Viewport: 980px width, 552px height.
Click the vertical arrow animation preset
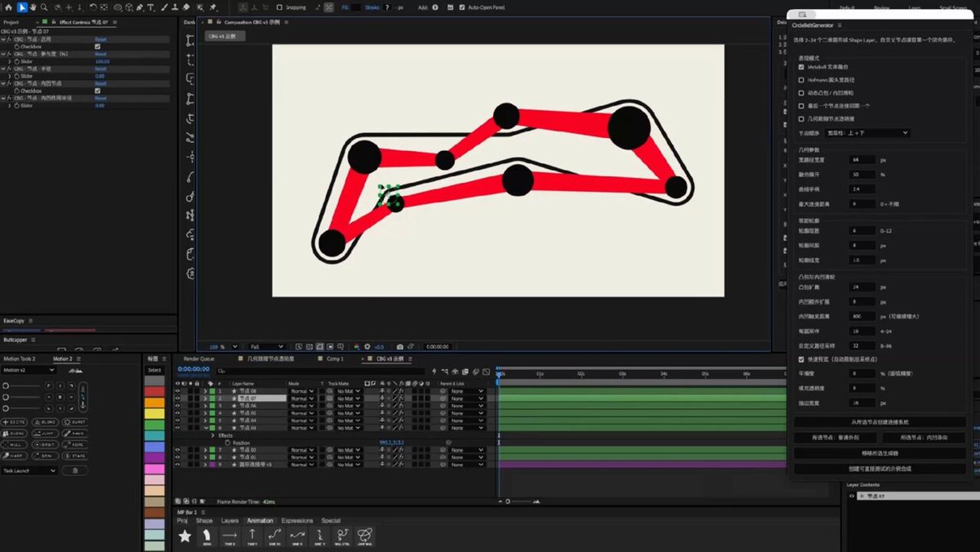pos(252,536)
